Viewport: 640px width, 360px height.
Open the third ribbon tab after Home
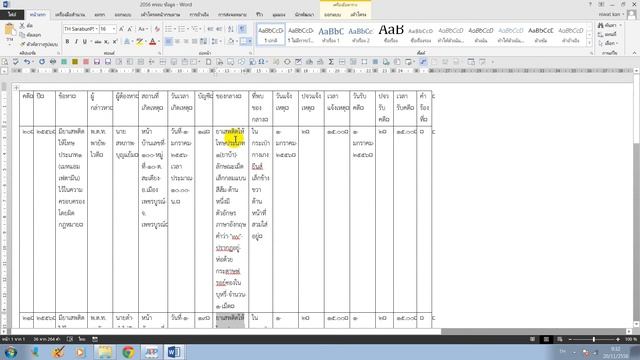coord(123,14)
